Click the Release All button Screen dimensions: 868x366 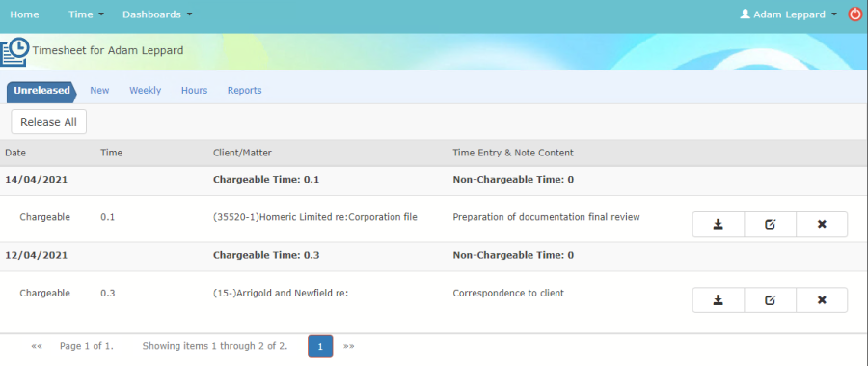[49, 122]
